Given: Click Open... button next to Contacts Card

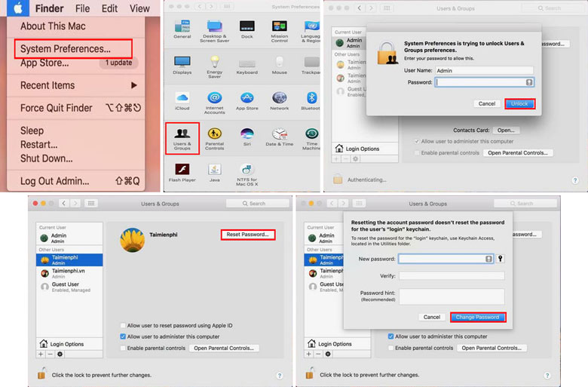Looking at the screenshot, I should (x=506, y=131).
